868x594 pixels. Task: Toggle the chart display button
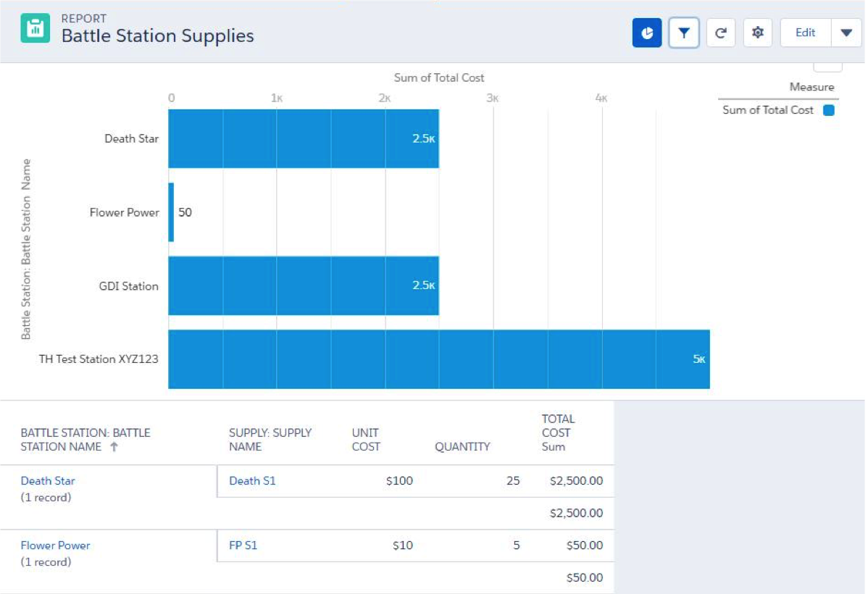point(646,33)
